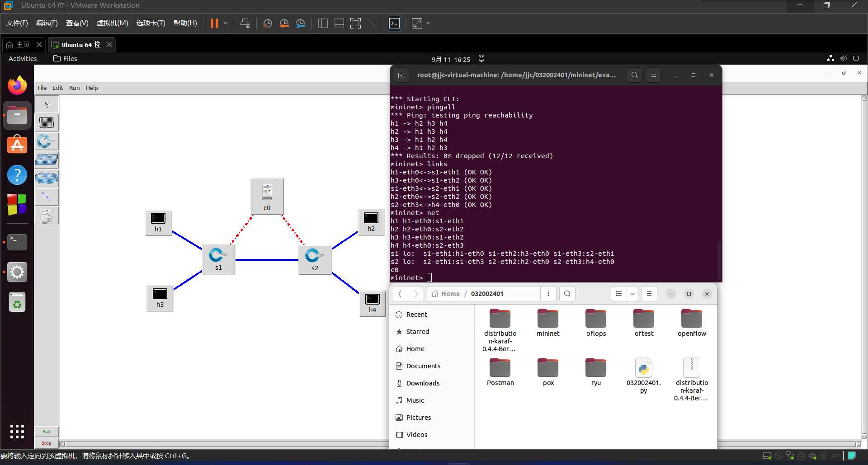
Task: Select the Host tool in MiniEdit toolbar
Action: point(47,123)
